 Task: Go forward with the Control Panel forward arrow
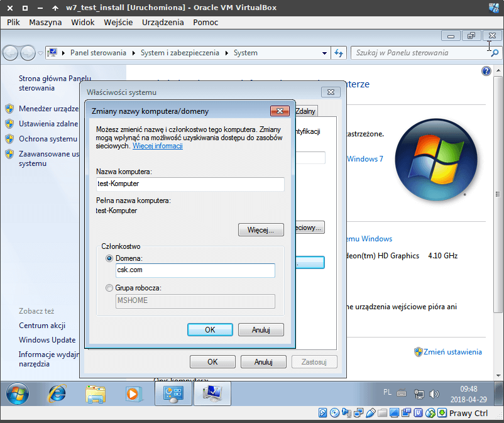tap(28, 53)
